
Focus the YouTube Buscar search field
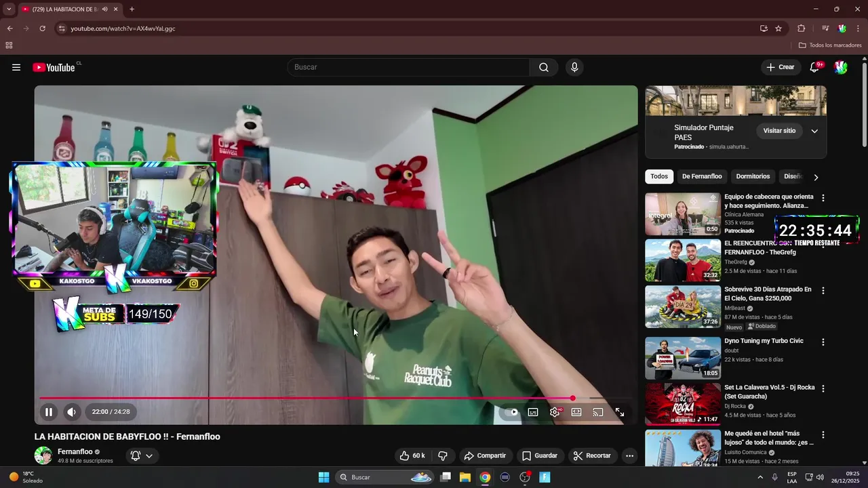pyautogui.click(x=408, y=67)
